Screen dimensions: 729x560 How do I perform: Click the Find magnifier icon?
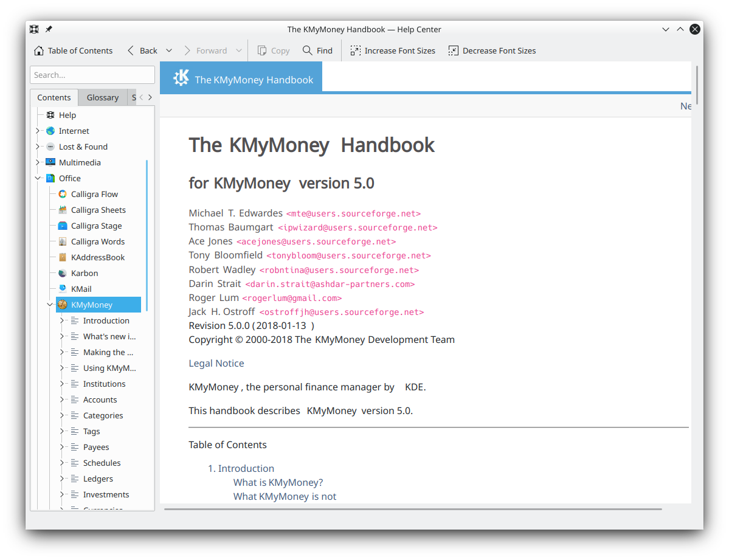coord(308,50)
